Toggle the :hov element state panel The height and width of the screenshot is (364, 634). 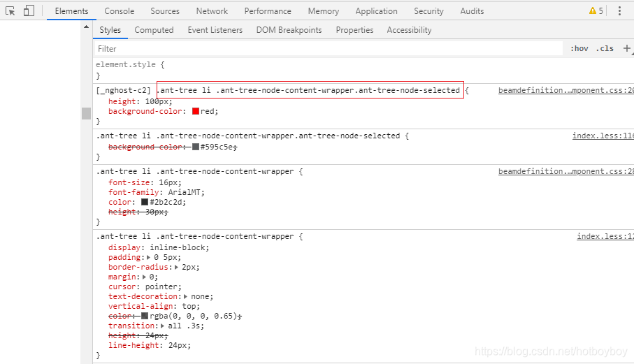click(x=579, y=48)
